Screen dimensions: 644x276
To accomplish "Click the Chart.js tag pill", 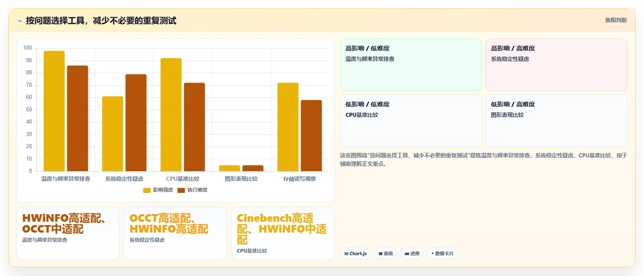I will (x=356, y=253).
